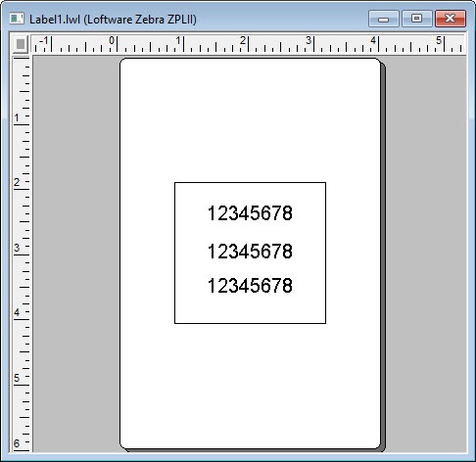Image resolution: width=476 pixels, height=462 pixels.
Task: Click the Label1.lwl window icon
Action: 17,19
